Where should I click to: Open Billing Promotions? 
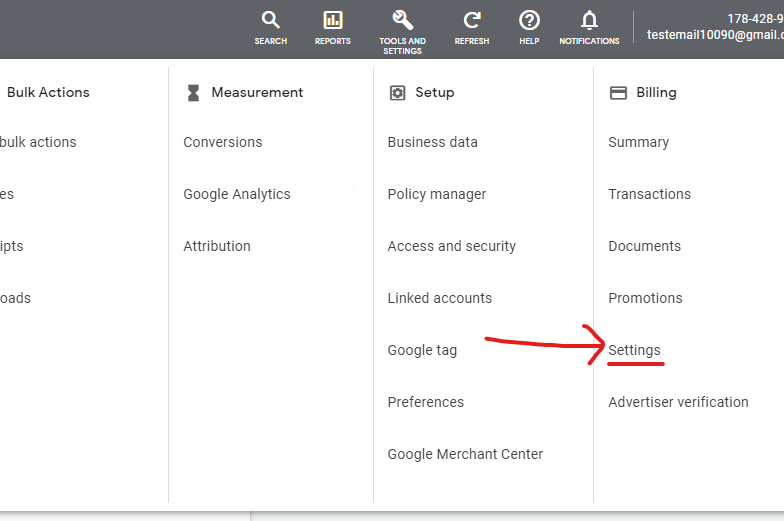click(645, 298)
